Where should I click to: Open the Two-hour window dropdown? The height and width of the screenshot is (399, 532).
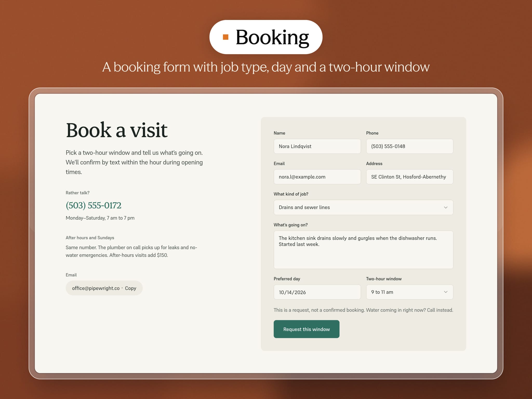[x=410, y=292]
